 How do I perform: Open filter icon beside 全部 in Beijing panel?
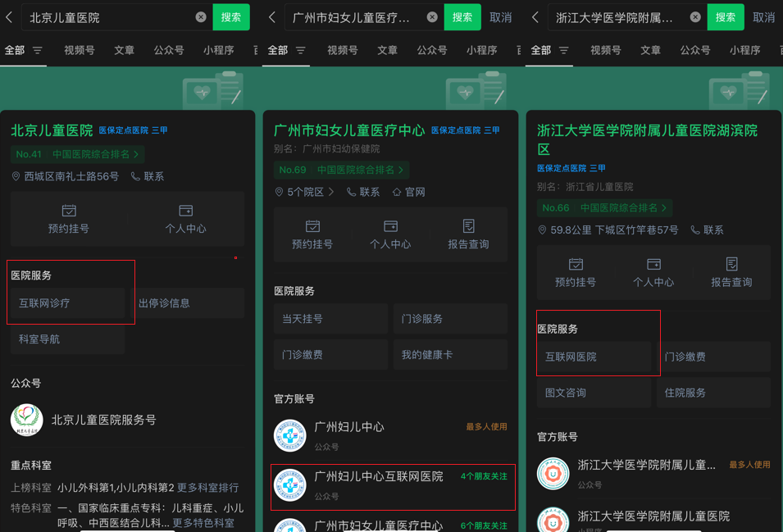point(38,50)
